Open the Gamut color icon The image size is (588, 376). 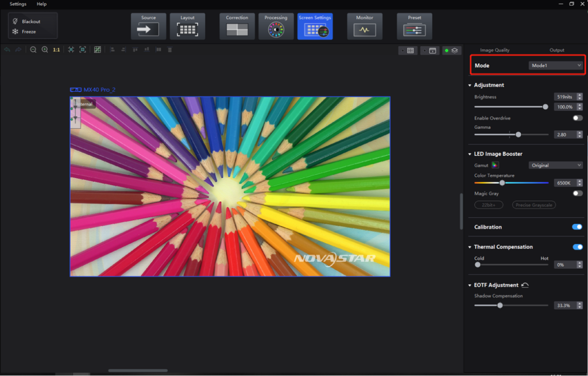[495, 165]
